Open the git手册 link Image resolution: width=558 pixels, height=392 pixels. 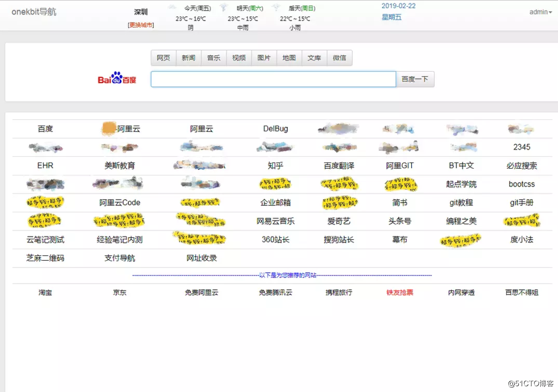(x=522, y=202)
